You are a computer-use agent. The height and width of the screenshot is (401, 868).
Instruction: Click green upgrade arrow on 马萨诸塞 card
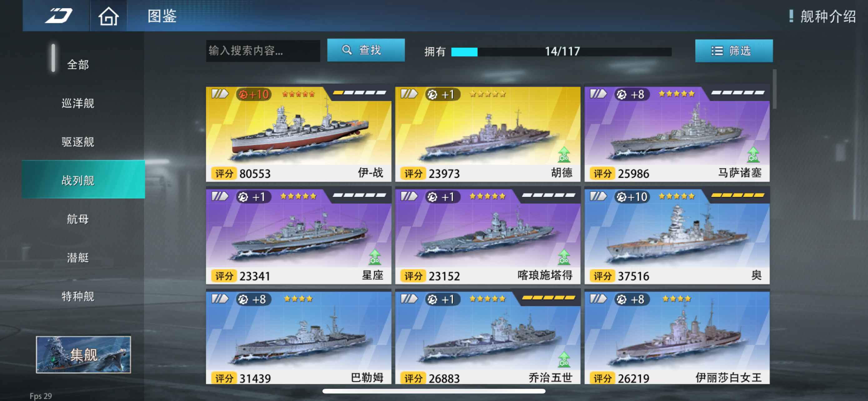[753, 155]
